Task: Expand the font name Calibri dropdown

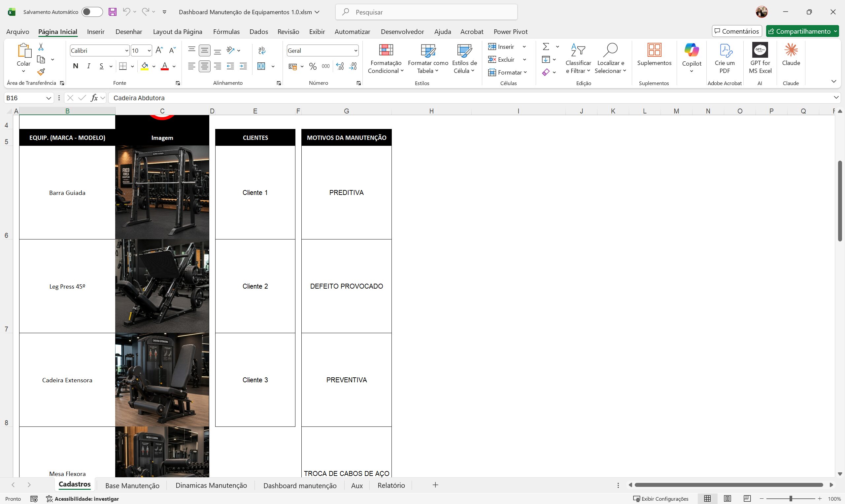Action: tap(127, 50)
